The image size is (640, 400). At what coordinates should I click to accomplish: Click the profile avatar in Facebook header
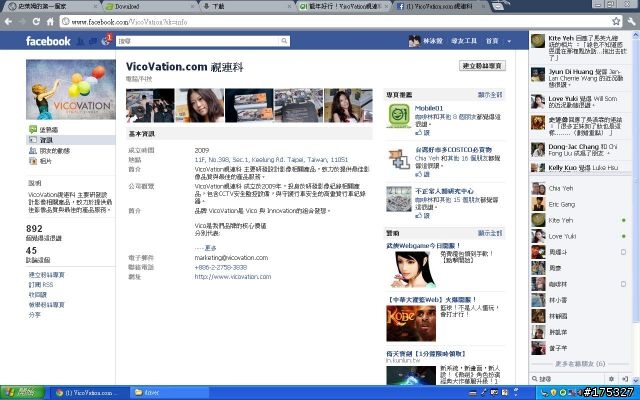pyautogui.click(x=414, y=41)
